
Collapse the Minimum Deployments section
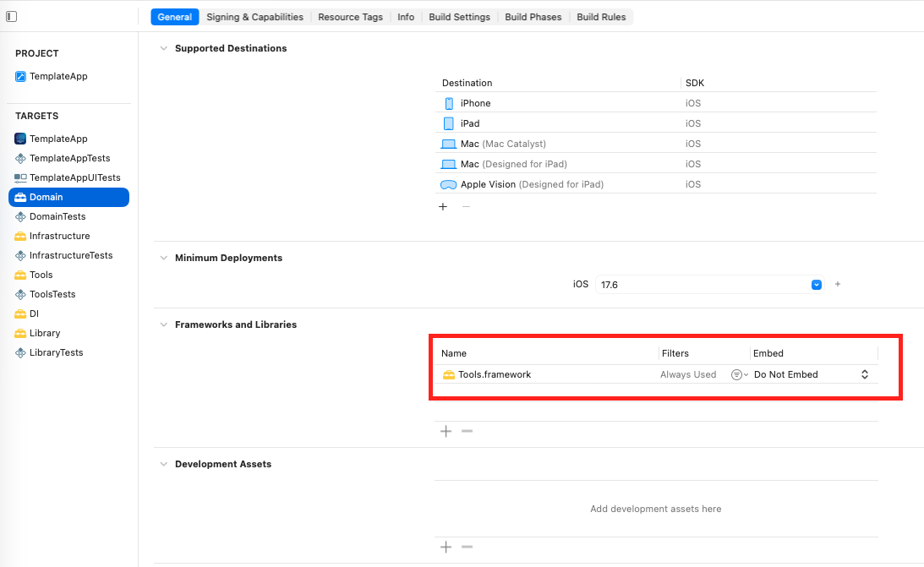[164, 258]
